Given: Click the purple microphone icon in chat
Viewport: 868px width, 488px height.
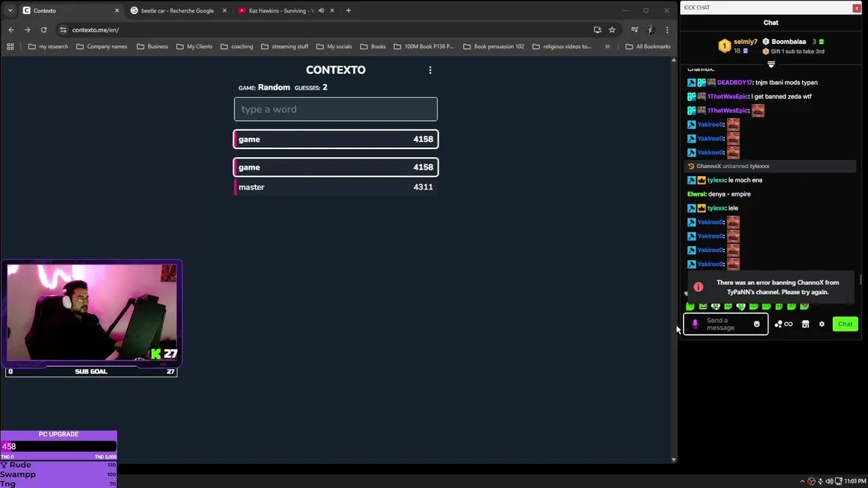Looking at the screenshot, I should (x=694, y=324).
